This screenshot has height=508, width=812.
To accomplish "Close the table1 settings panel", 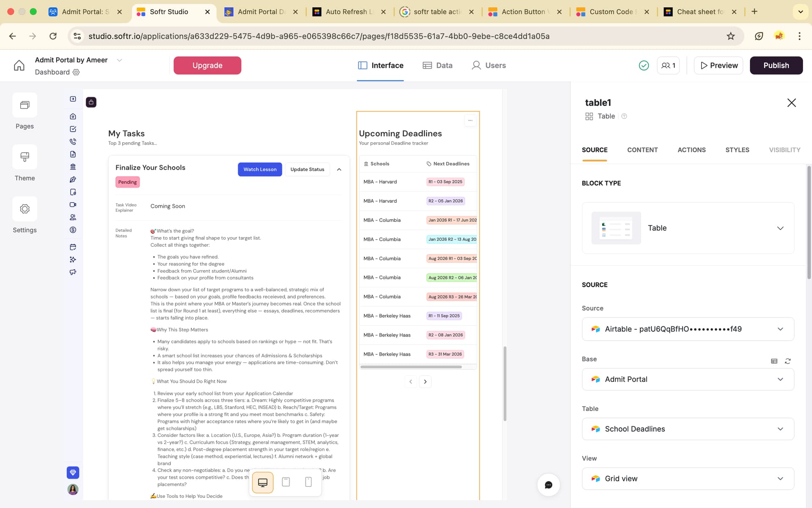I will point(791,103).
